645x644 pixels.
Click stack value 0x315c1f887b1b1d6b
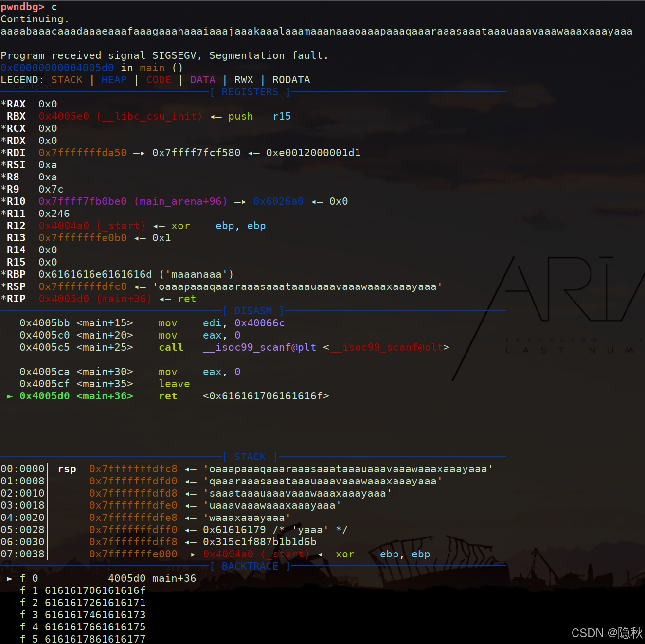(x=260, y=542)
